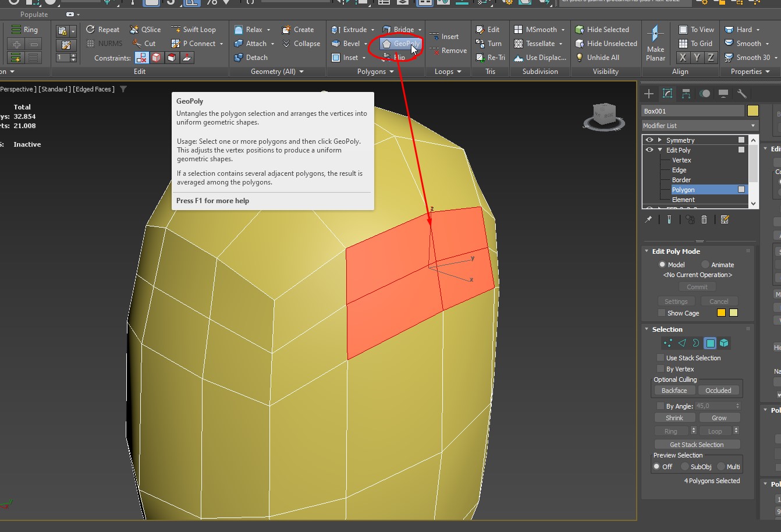781x532 pixels.
Task: Enable the By Vertex checkbox
Action: [x=661, y=369]
